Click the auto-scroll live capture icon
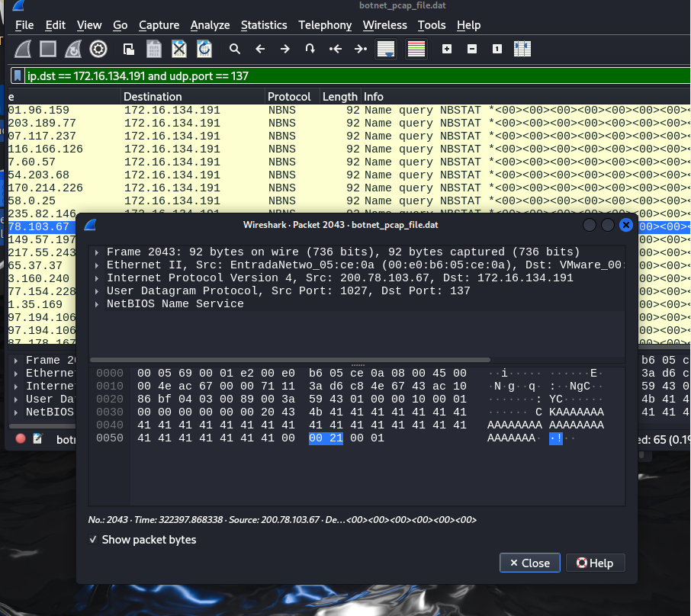 tap(386, 50)
